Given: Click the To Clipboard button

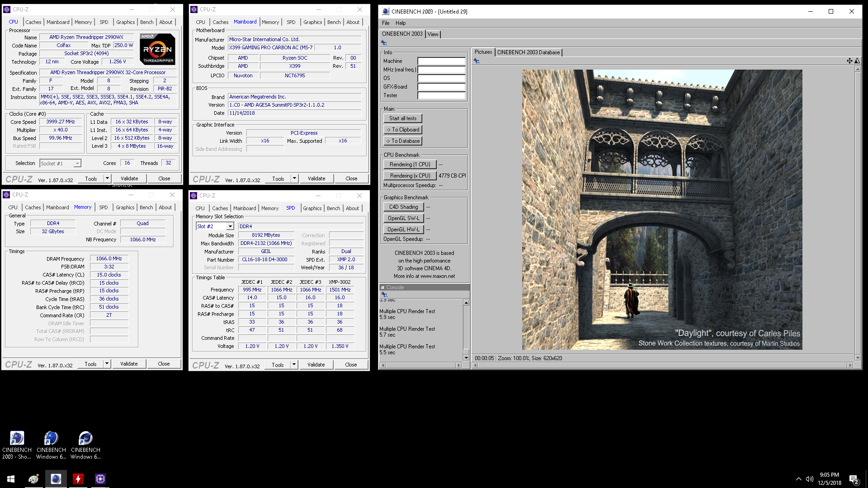Looking at the screenshot, I should pyautogui.click(x=403, y=130).
